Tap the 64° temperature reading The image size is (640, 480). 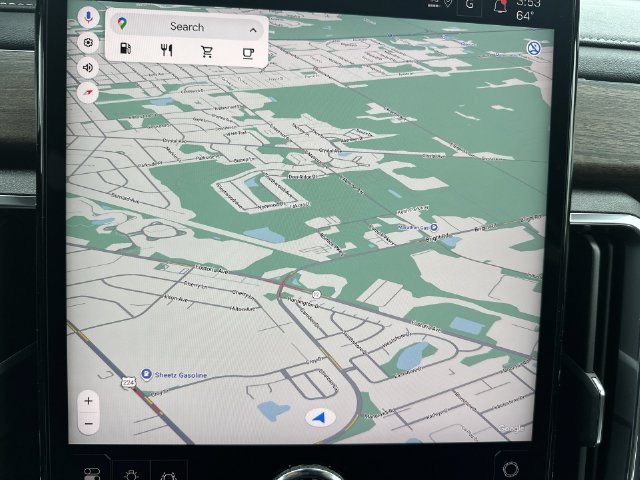[524, 16]
